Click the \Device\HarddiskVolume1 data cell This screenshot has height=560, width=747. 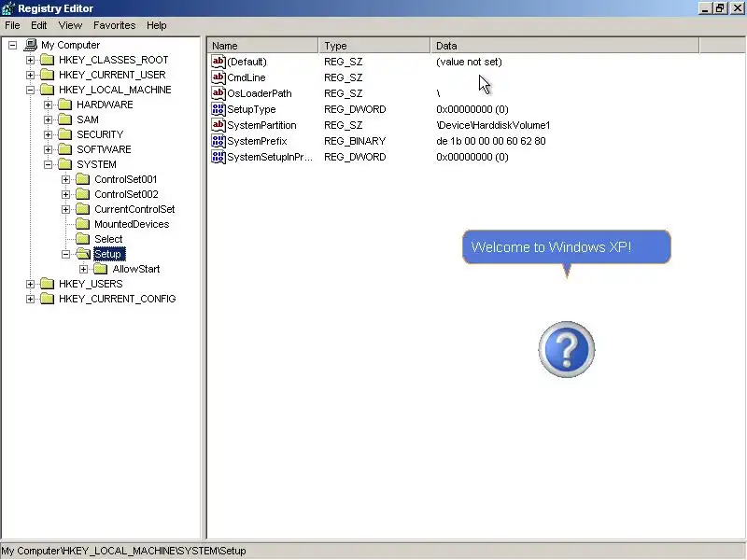[x=493, y=125]
